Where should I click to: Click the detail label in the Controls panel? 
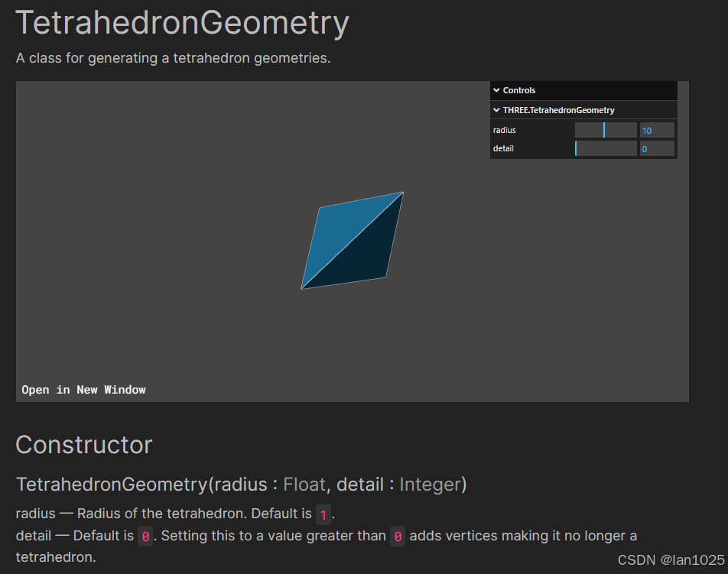click(502, 148)
